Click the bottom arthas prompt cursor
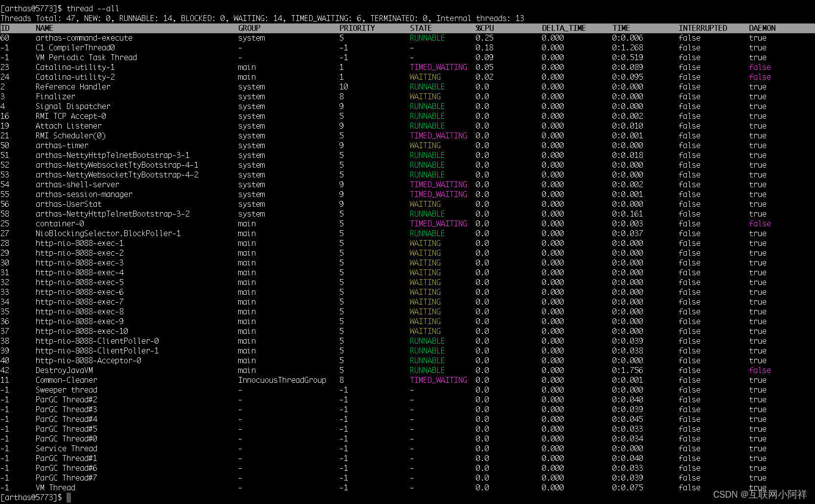The height and width of the screenshot is (504, 815). 69,497
